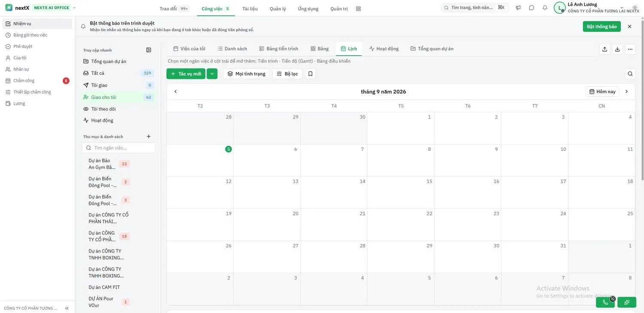Click the bookmark icon next to Bộ lọc

click(310, 74)
